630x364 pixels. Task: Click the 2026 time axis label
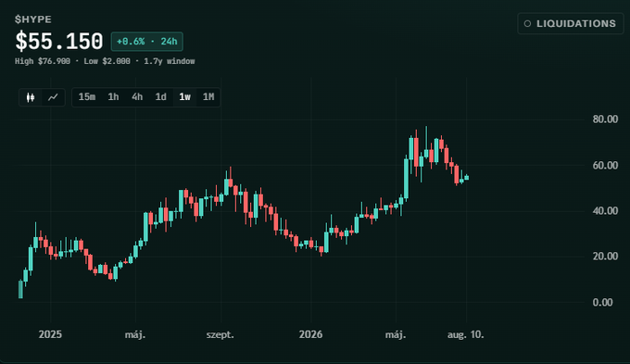310,334
